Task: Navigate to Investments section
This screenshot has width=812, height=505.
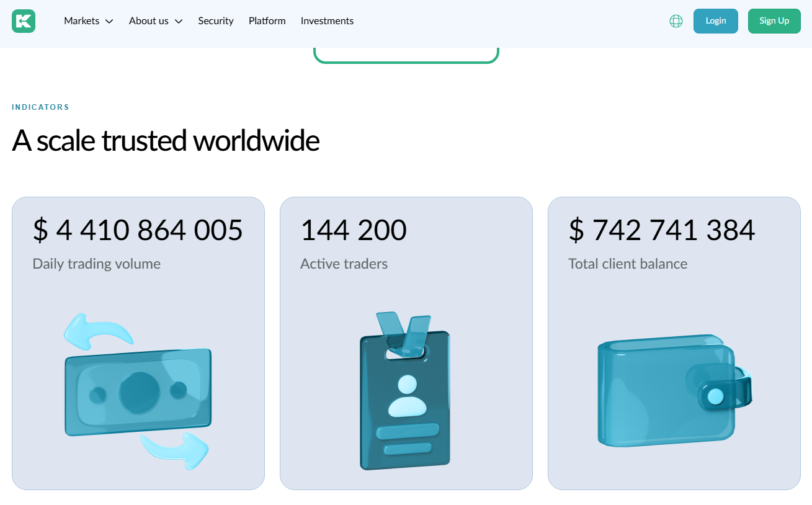Action: pyautogui.click(x=327, y=21)
